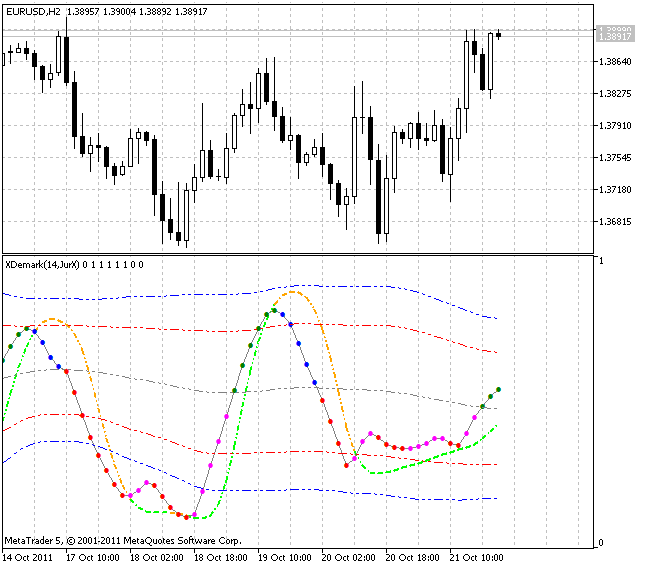Select the 17 Oct 10:00 time label
The image size is (646, 569).
(x=92, y=557)
